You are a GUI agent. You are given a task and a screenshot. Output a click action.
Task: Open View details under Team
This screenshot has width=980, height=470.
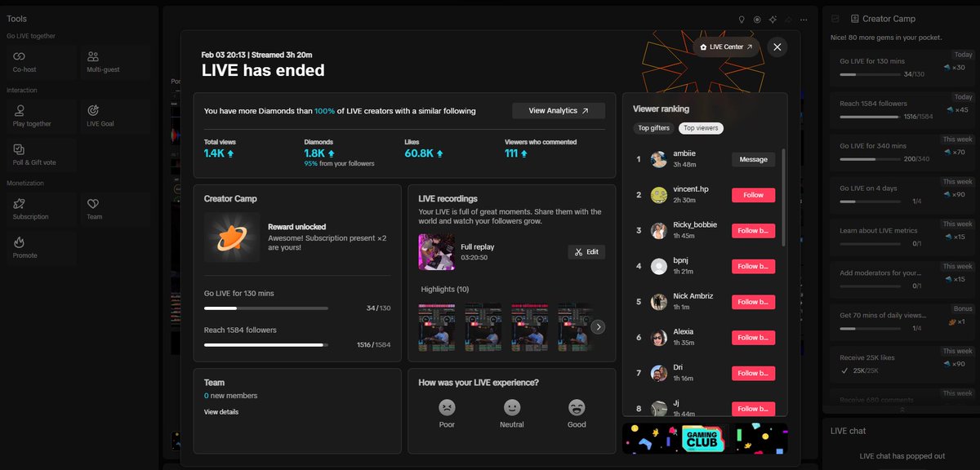[221, 412]
